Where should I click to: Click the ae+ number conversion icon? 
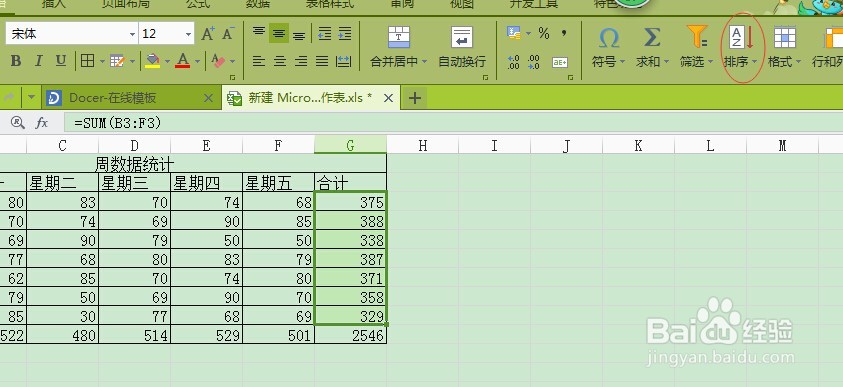(560, 62)
